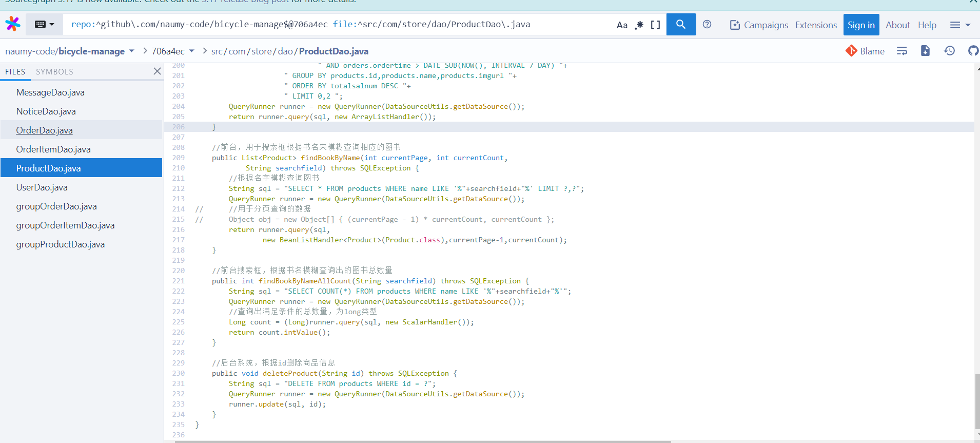Click line number 206
This screenshot has width=980, height=443.
pos(179,127)
